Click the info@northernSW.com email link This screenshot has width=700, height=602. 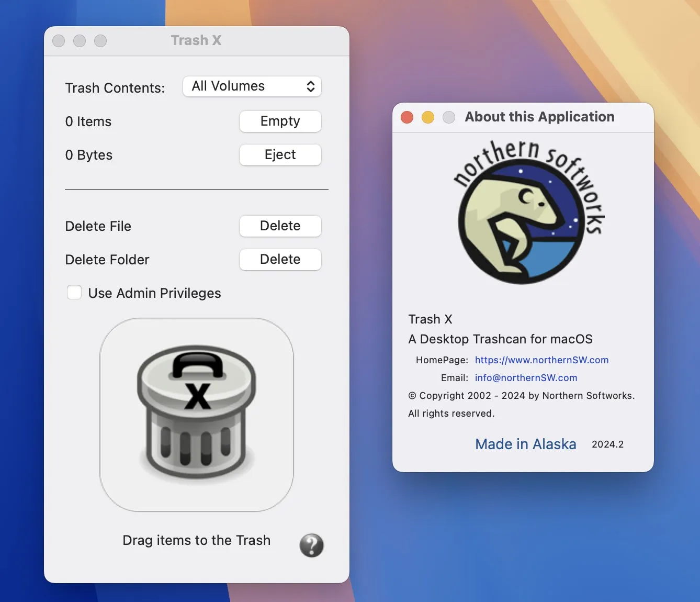click(526, 378)
